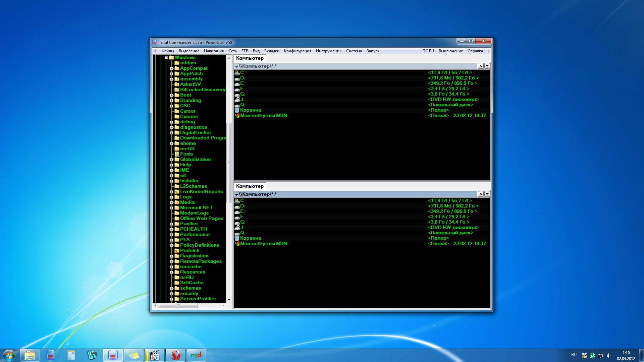Click the asterisk favorites button of lower panel
This screenshot has width=644, height=362.
point(481,194)
